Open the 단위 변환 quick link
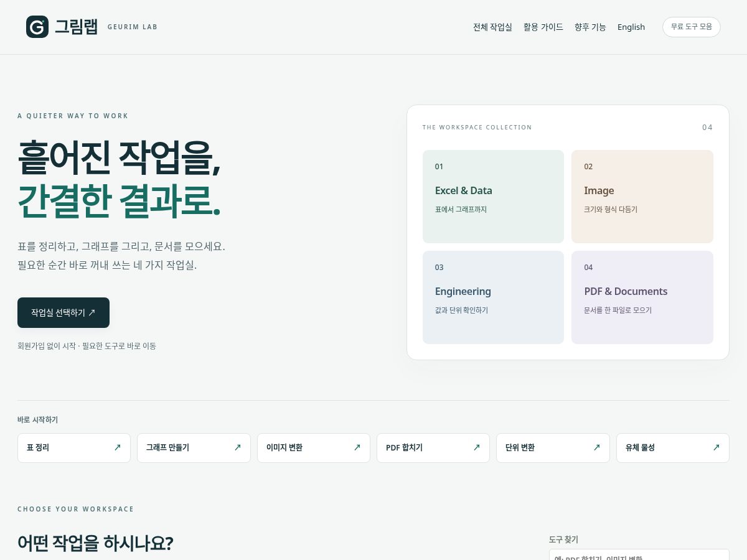747x560 pixels. click(553, 448)
